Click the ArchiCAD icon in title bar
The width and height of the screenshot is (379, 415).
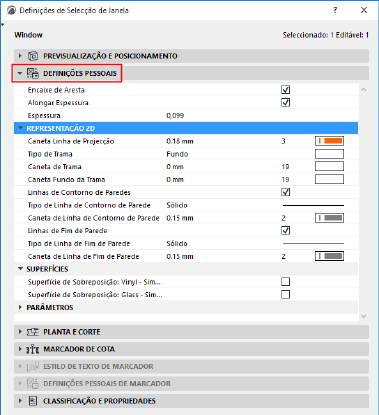(11, 10)
